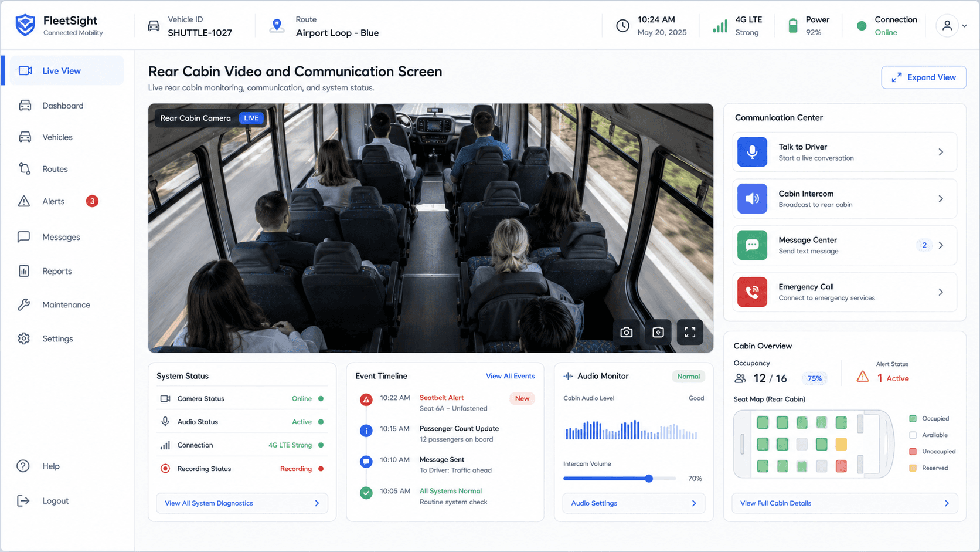Open the user profile avatar
980x552 pixels.
[x=947, y=26]
